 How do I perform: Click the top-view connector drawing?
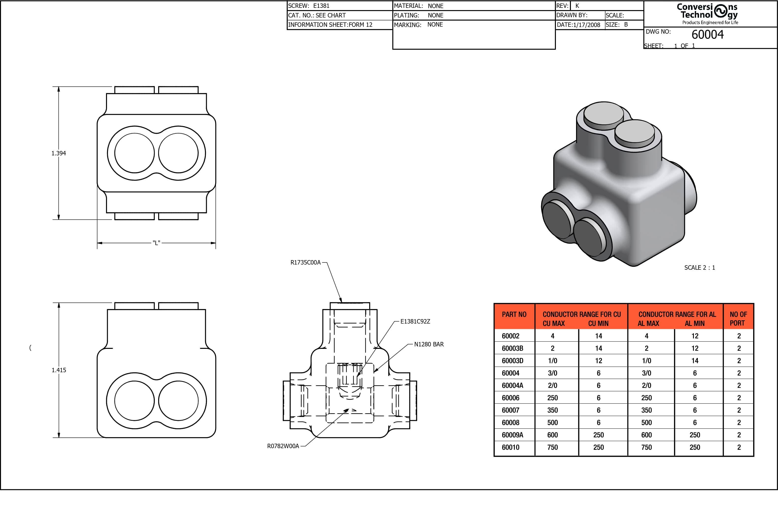pyautogui.click(x=156, y=153)
